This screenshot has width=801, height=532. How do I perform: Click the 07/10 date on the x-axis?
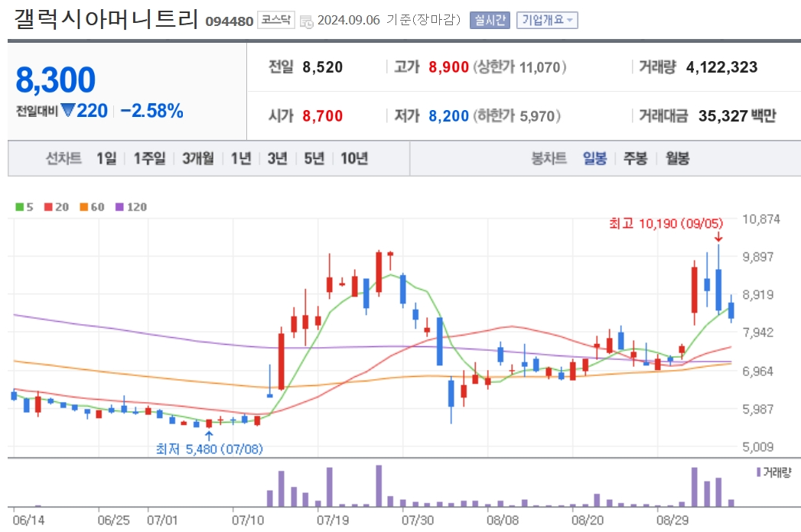pyautogui.click(x=248, y=520)
